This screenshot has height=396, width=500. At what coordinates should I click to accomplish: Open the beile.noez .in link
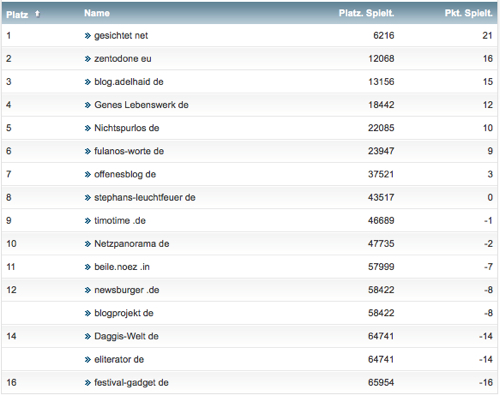tap(122, 267)
